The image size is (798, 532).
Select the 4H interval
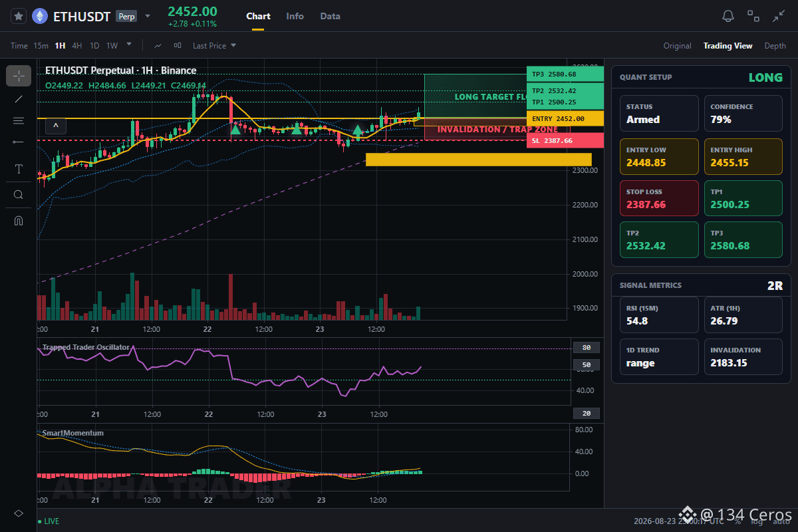[x=77, y=46]
